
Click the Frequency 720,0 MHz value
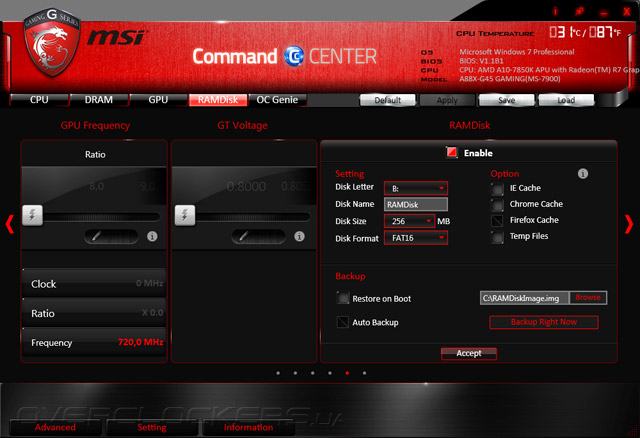coord(140,342)
